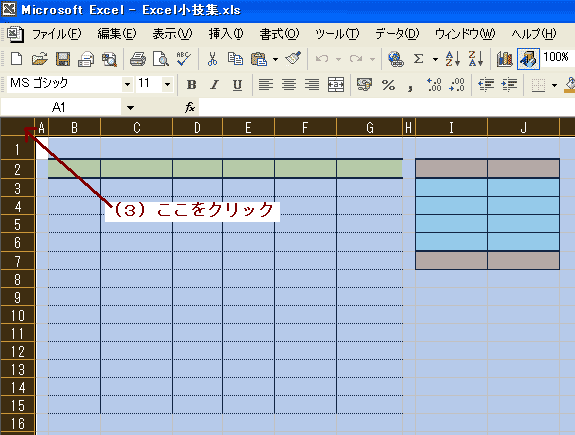575x435 pixels.
Task: Toggle Underline formatting
Action: [x=237, y=85]
